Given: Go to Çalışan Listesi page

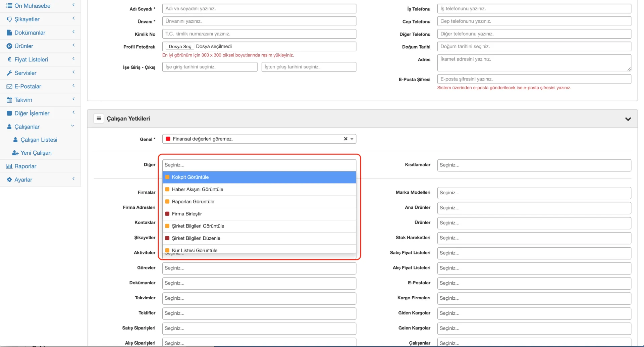Looking at the screenshot, I should point(39,140).
